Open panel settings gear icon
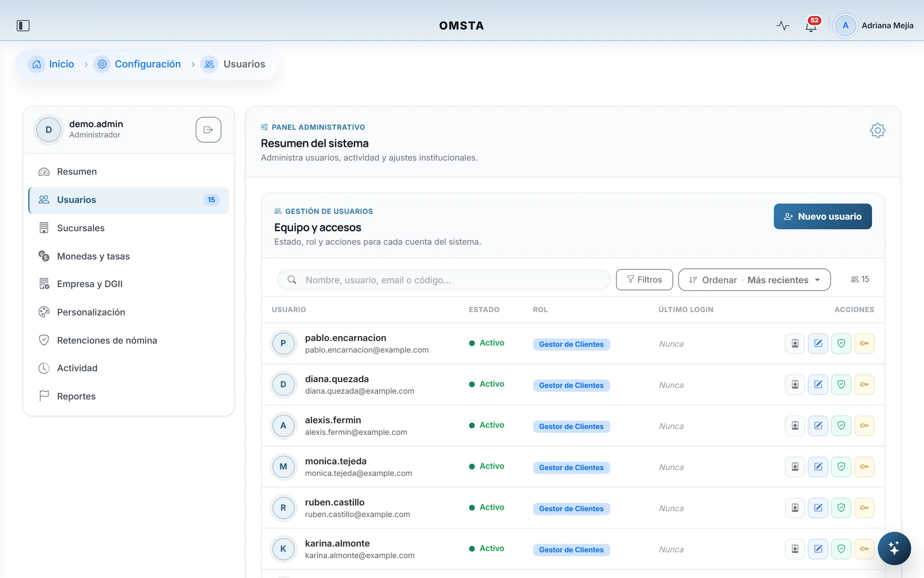Viewport: 924px width, 578px height. point(877,130)
